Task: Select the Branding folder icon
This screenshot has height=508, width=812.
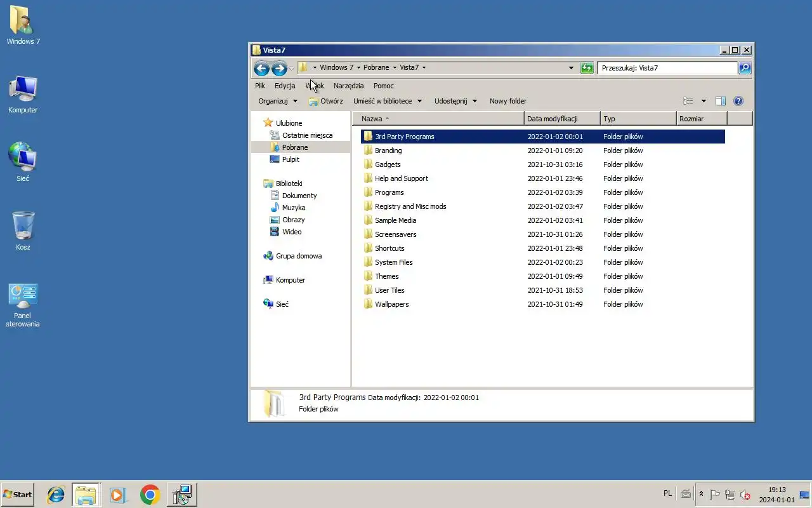Action: click(x=368, y=150)
